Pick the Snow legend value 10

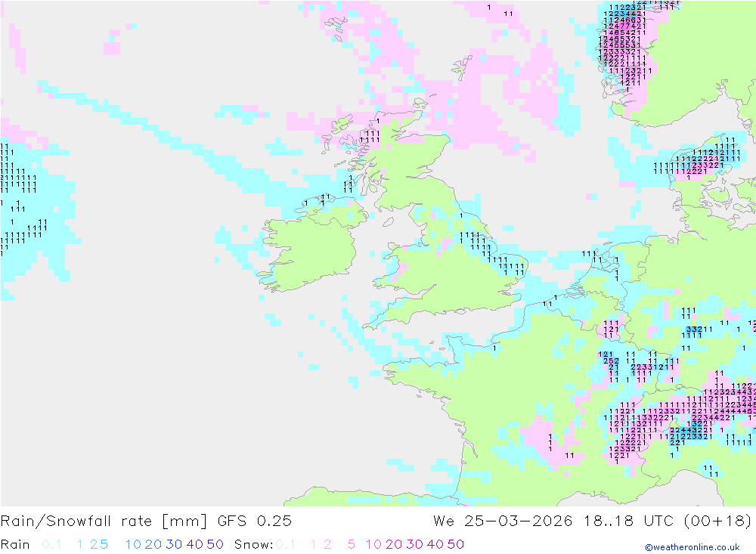coord(373,544)
